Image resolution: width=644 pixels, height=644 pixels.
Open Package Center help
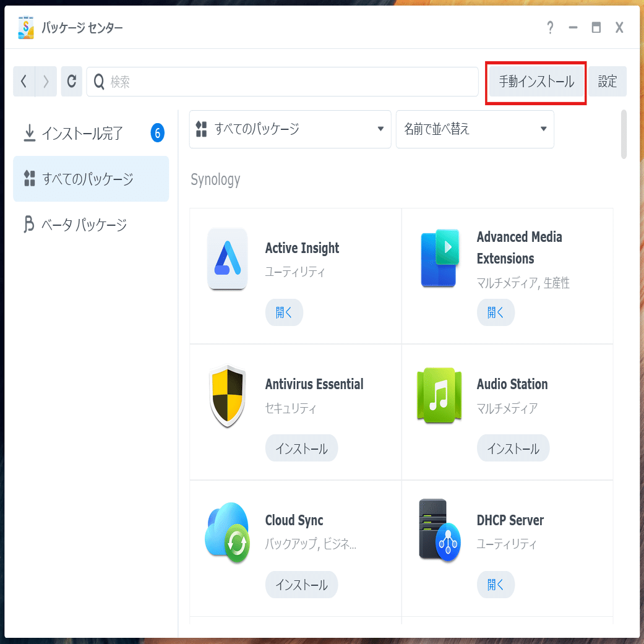coord(550,27)
